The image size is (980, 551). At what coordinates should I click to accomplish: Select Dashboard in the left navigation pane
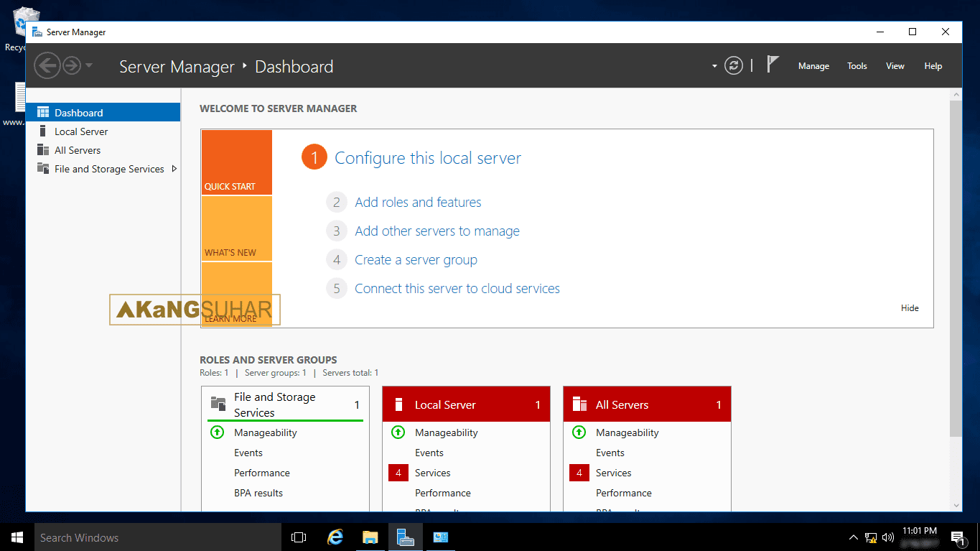coord(103,112)
